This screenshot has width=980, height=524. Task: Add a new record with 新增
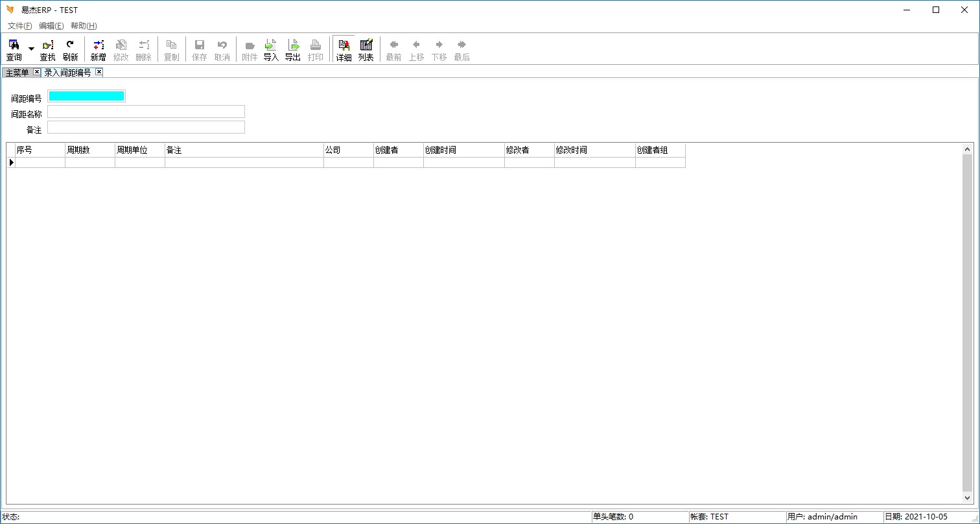[98, 49]
